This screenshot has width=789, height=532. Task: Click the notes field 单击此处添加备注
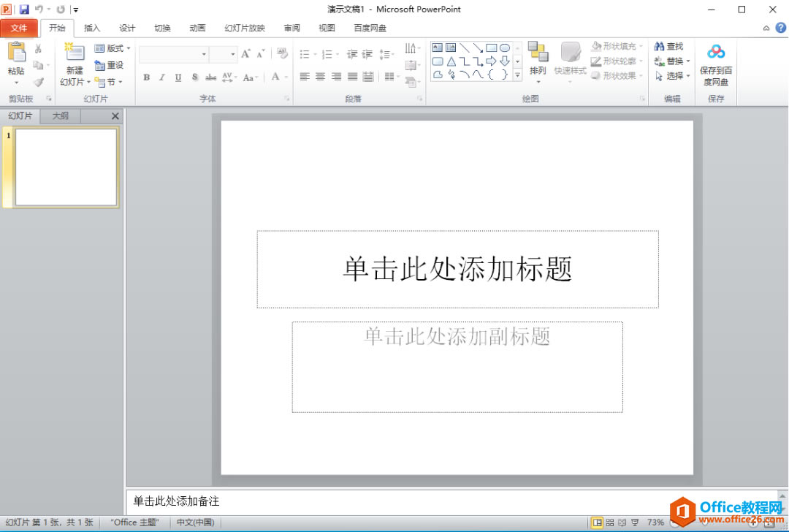coord(176,501)
